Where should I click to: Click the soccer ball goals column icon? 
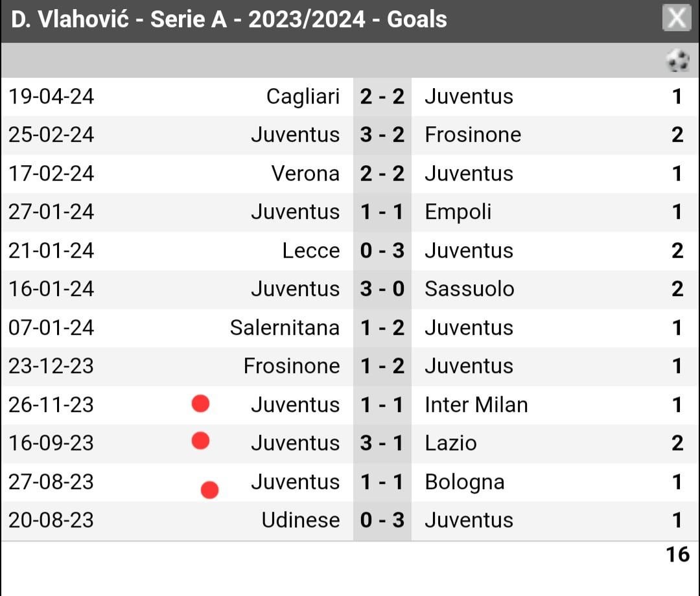pyautogui.click(x=678, y=60)
